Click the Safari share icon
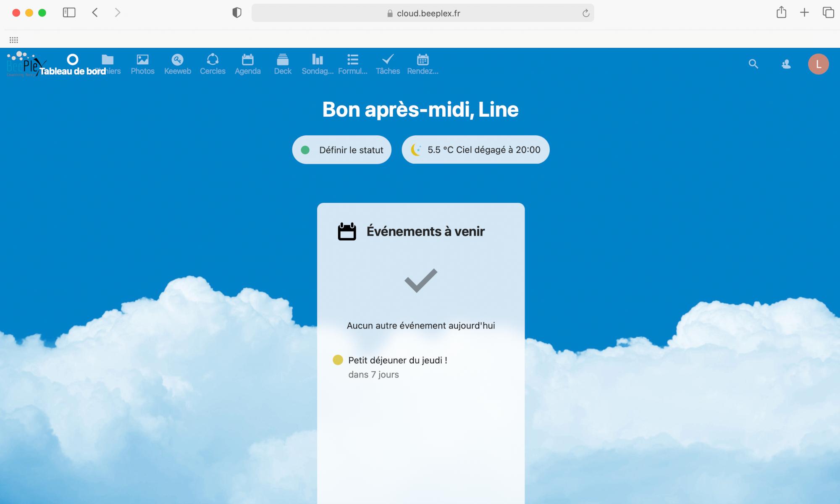The image size is (840, 504). [x=781, y=13]
